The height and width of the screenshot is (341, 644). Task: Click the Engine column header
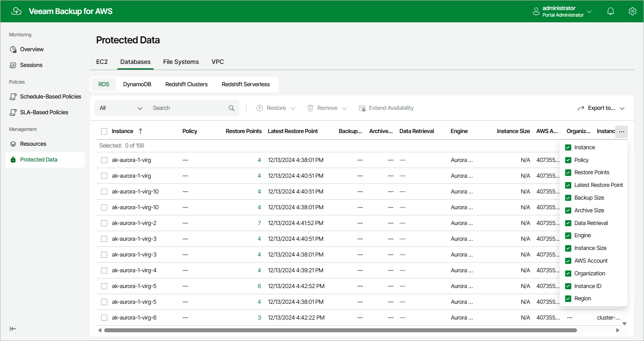coord(459,131)
